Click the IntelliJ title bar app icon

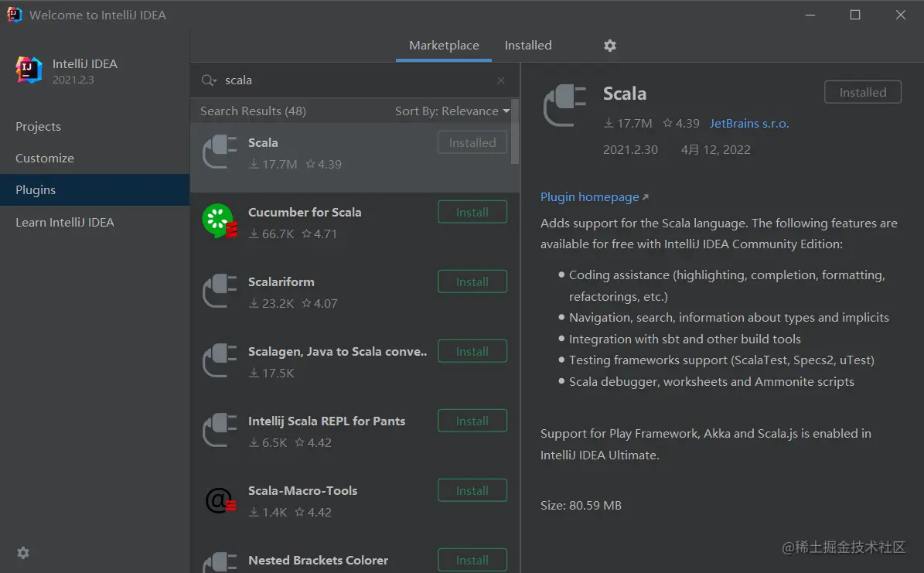[x=14, y=15]
